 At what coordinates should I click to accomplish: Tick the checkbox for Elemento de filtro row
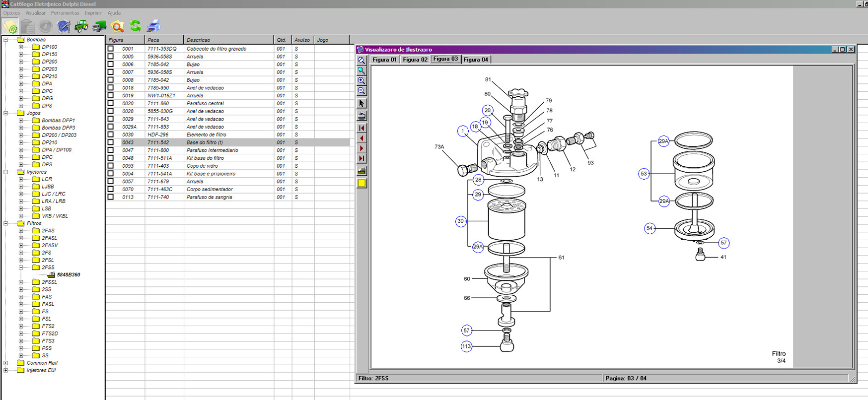111,134
